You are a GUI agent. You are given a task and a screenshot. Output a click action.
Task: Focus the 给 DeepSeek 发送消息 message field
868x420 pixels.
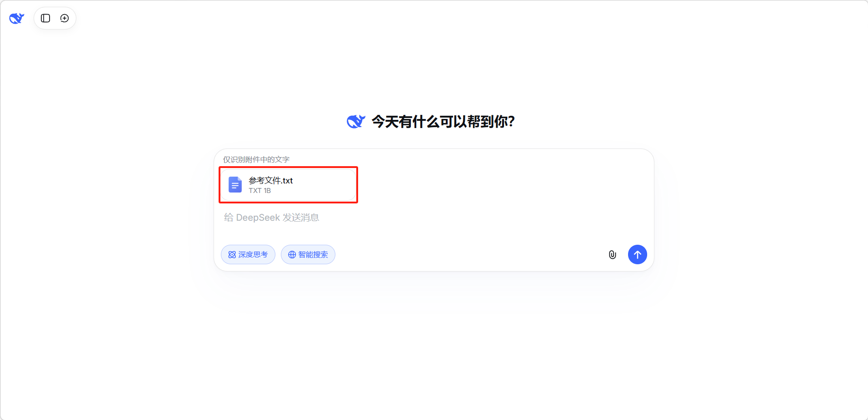pyautogui.click(x=409, y=218)
